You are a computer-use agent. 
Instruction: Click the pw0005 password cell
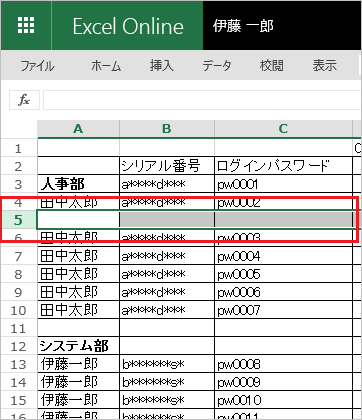pos(283,274)
